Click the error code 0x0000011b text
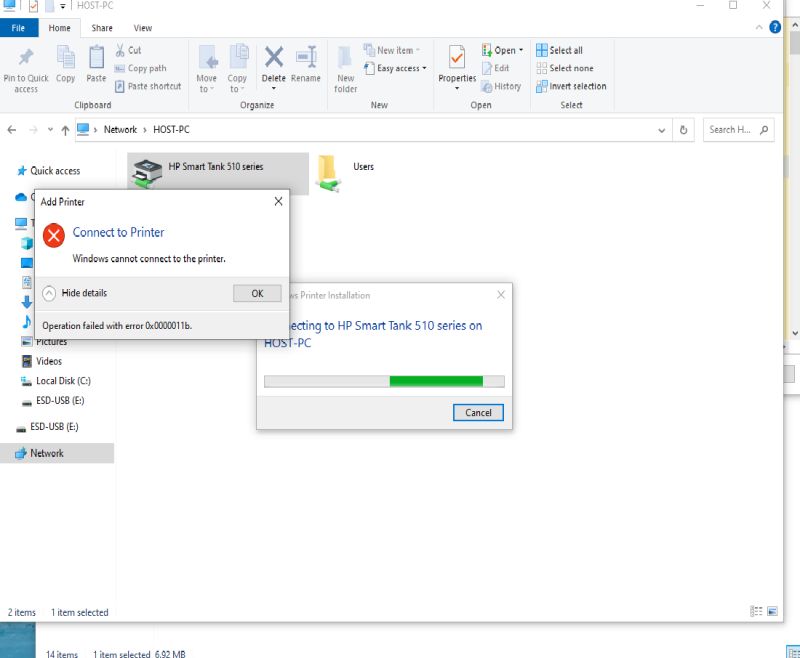 pyautogui.click(x=168, y=325)
